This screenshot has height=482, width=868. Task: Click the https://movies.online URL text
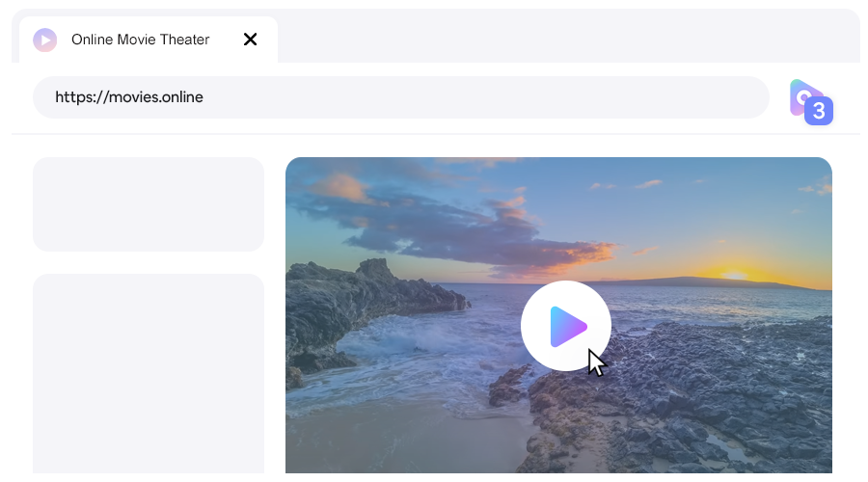[x=129, y=97]
